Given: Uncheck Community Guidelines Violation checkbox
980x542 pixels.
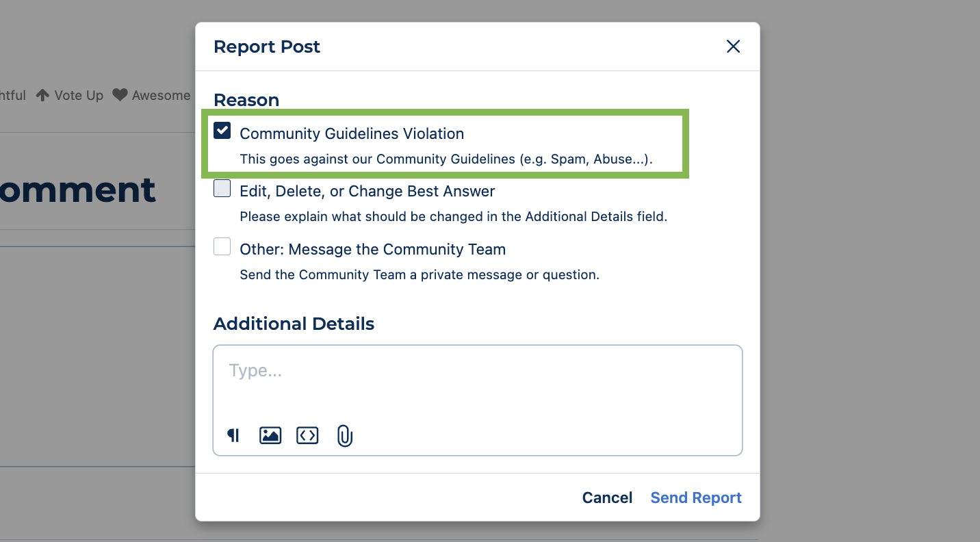Looking at the screenshot, I should [x=222, y=130].
